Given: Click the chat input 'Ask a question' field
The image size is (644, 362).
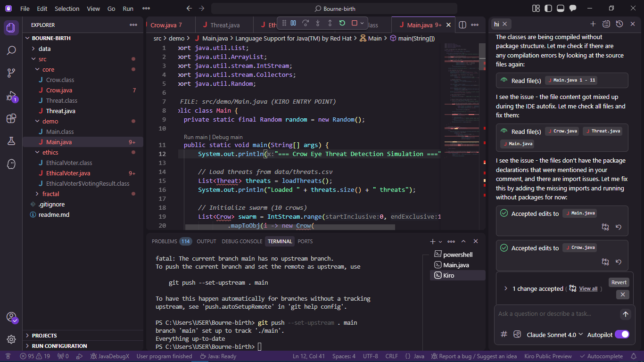Looking at the screenshot, I should (x=557, y=314).
